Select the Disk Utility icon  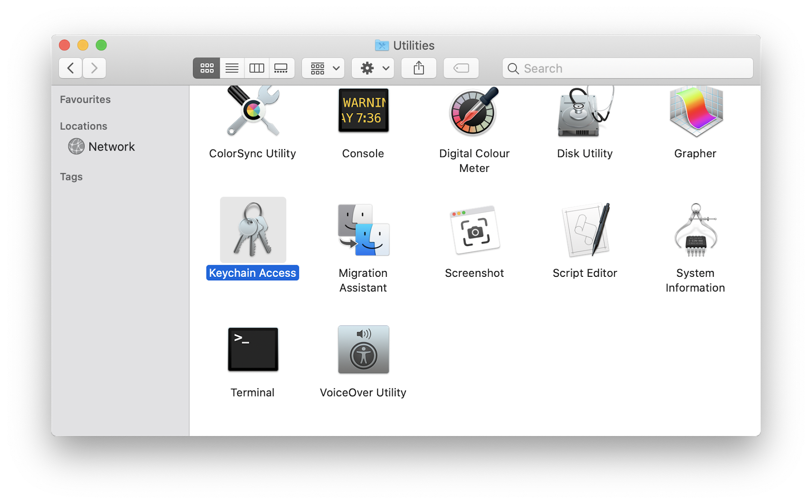tap(585, 111)
